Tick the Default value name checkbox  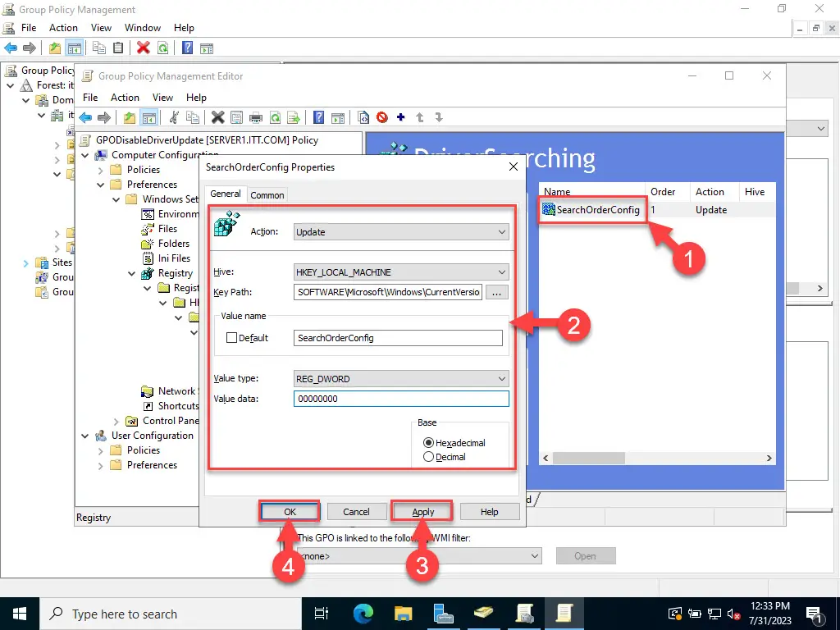click(x=231, y=338)
